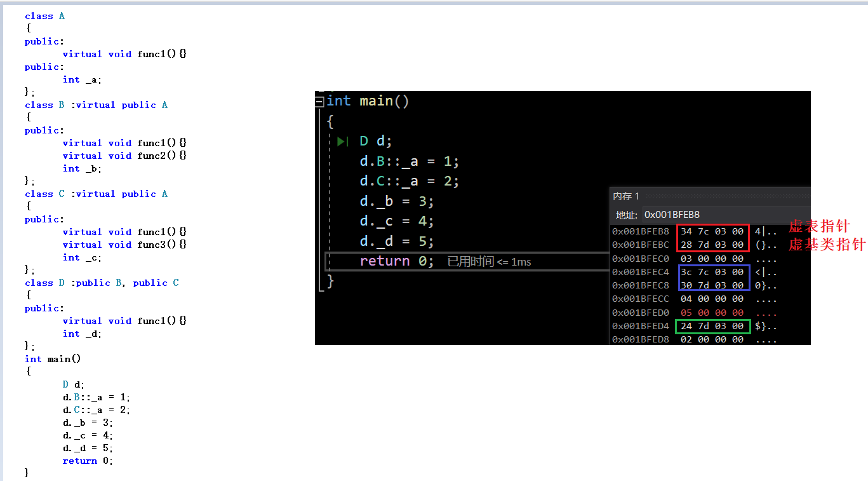868x481 pixels.
Task: Click the class C :virtual public A line
Action: pyautogui.click(x=96, y=194)
